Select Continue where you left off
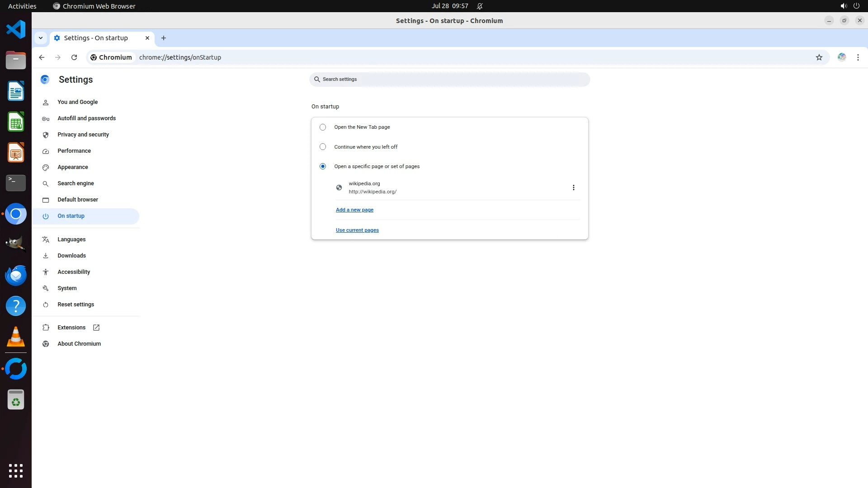This screenshot has height=488, width=868. coord(322,147)
